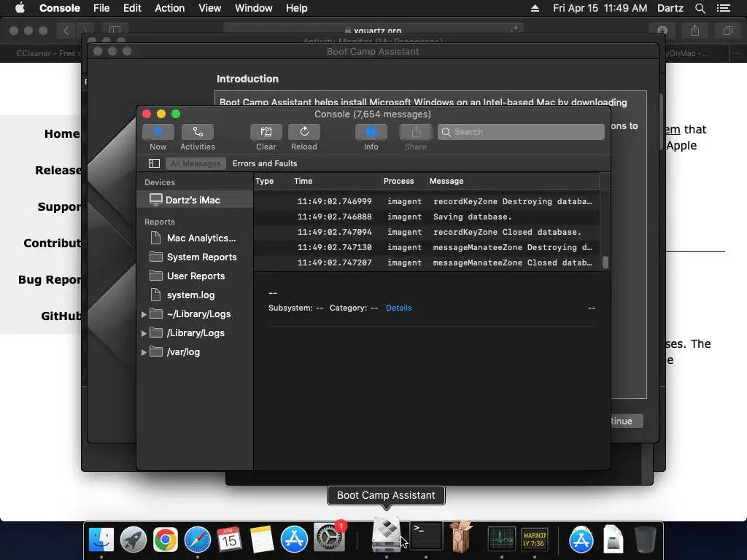Open User Reports folder

point(195,276)
